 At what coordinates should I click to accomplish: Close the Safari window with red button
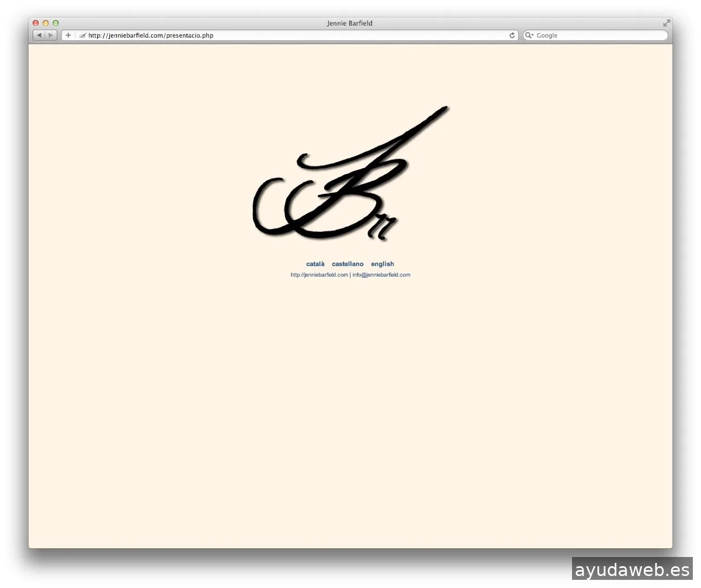coord(36,23)
